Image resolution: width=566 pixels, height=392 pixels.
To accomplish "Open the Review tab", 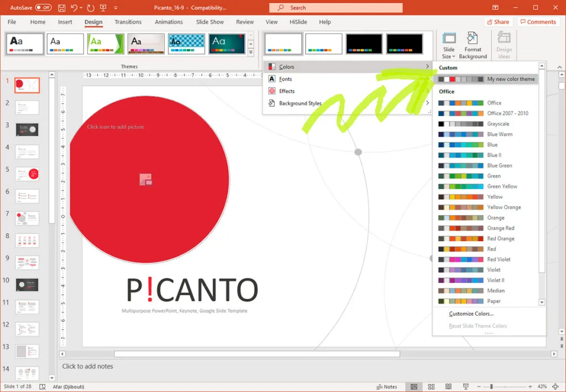I will [245, 22].
